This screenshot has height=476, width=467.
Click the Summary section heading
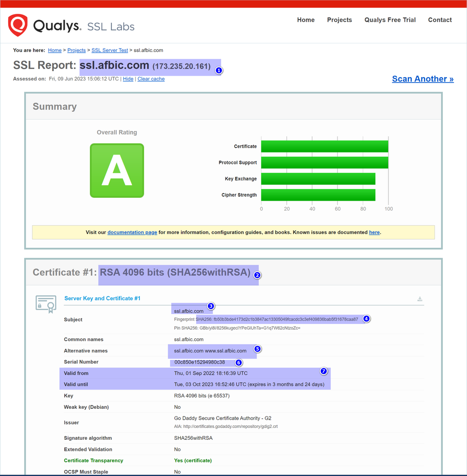55,107
